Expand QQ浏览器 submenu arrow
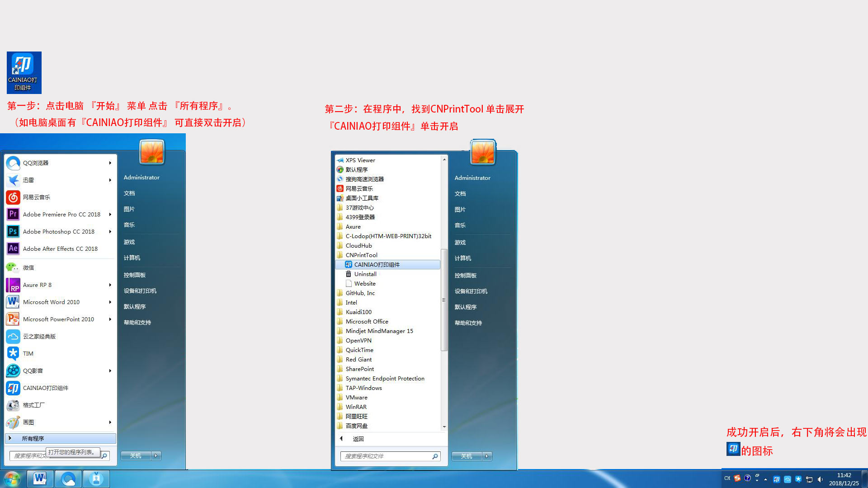This screenshot has height=488, width=868. click(x=110, y=163)
